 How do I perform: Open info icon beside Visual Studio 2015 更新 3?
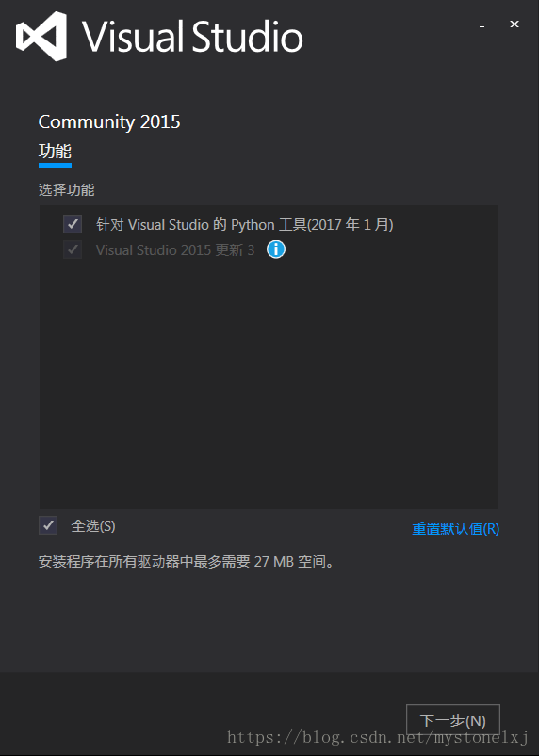point(276,249)
